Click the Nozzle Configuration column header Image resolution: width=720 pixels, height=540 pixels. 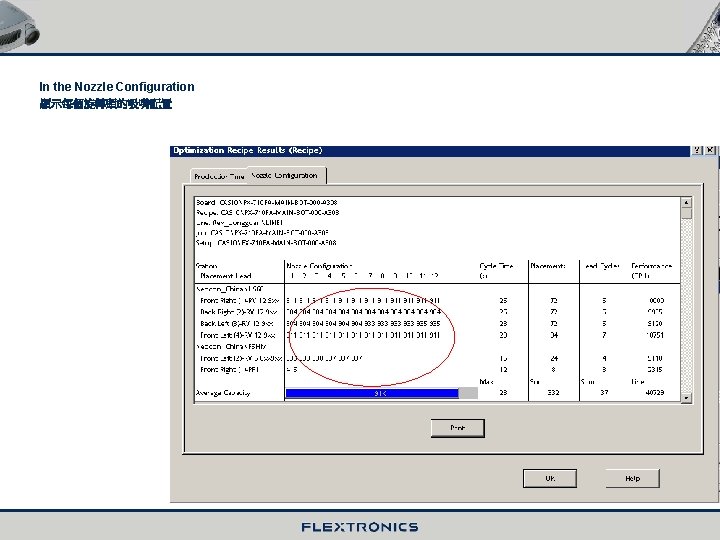pyautogui.click(x=319, y=266)
